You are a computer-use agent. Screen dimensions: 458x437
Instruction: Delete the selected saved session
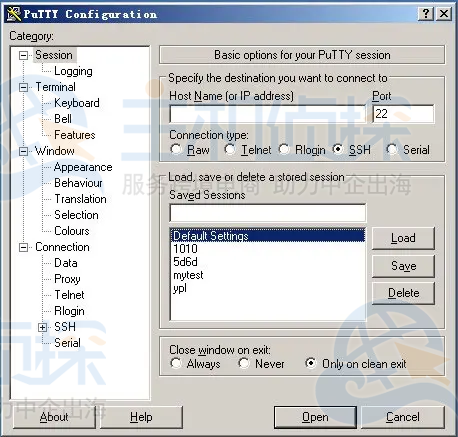403,293
